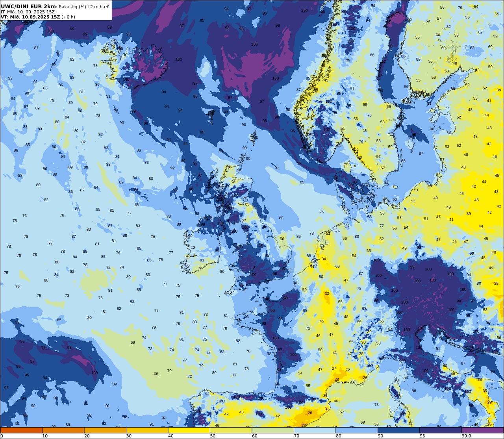Click the blue 90–95 legend segment

click(399, 430)
